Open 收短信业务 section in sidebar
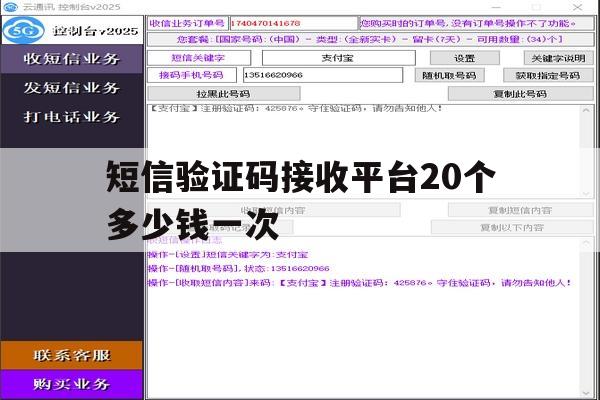 tap(72, 59)
